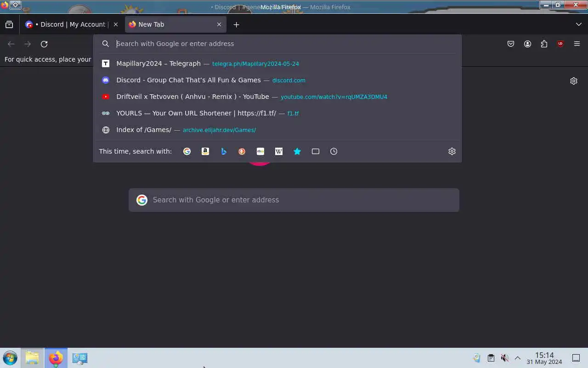Search this time with Amazon
The height and width of the screenshot is (368, 588).
click(205, 151)
